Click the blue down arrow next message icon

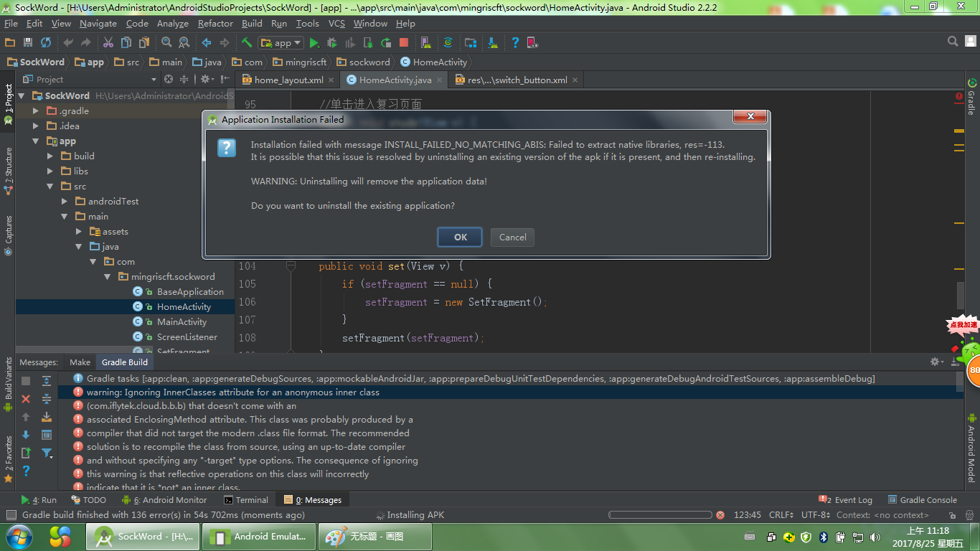point(26,435)
